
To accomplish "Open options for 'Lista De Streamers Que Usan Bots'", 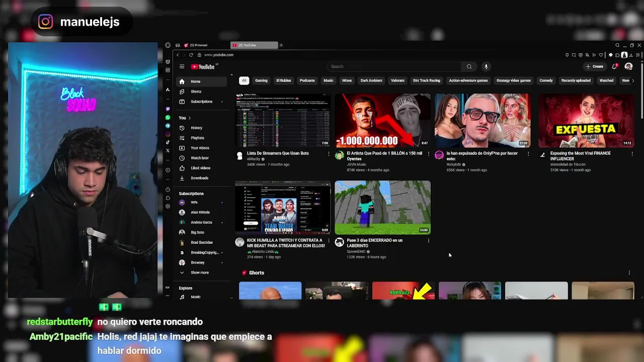I will click(329, 153).
